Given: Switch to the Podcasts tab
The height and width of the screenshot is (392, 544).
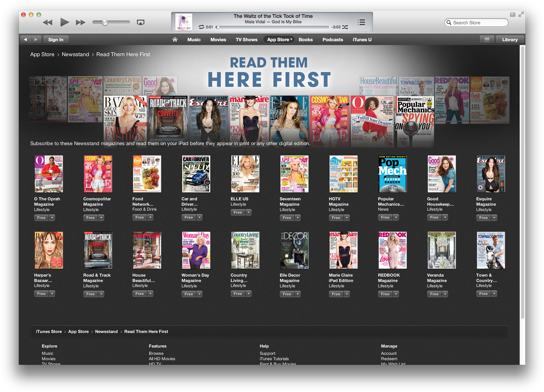Looking at the screenshot, I should coord(332,39).
